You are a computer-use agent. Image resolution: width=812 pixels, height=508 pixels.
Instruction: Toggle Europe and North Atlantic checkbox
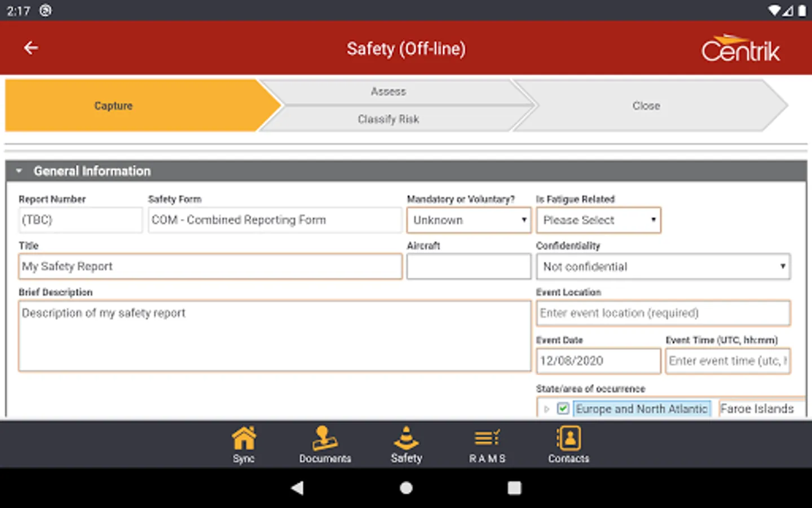coord(563,408)
